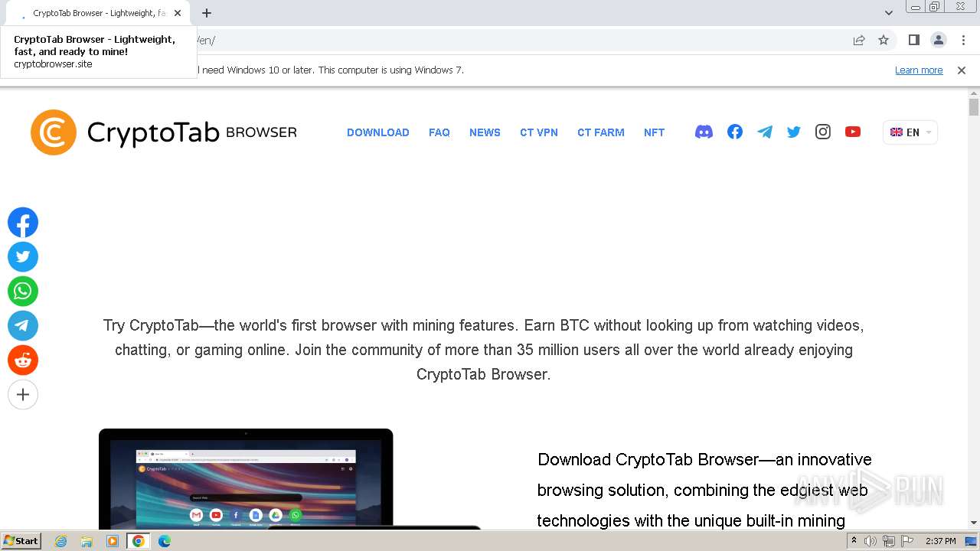Launch Internet Explorer from taskbar
This screenshot has height=551, width=980.
pos(61,541)
